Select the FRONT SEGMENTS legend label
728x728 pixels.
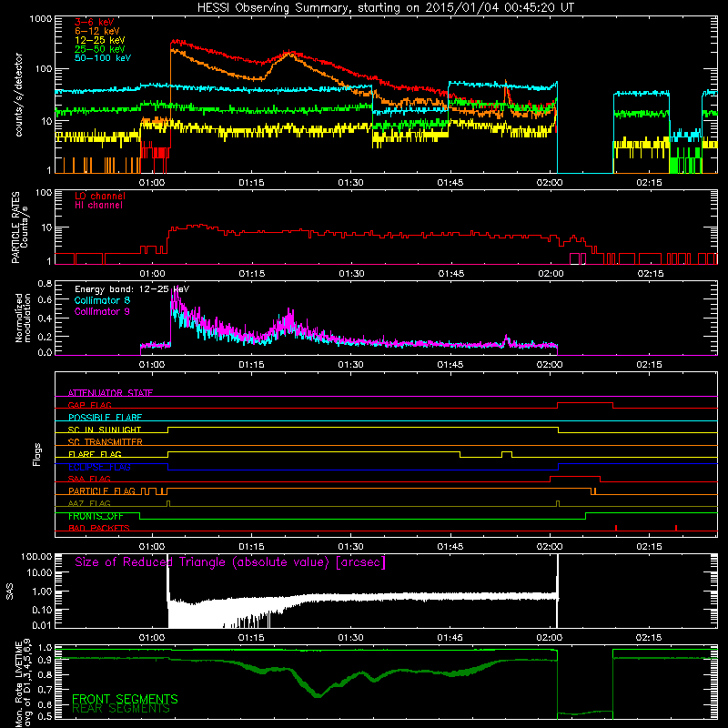click(x=125, y=699)
